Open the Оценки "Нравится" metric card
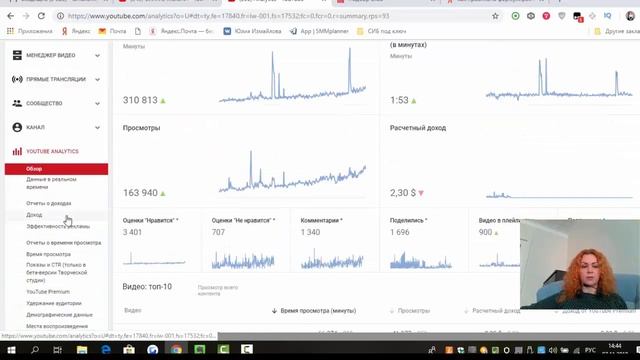The height and width of the screenshot is (360, 640). coord(157,241)
